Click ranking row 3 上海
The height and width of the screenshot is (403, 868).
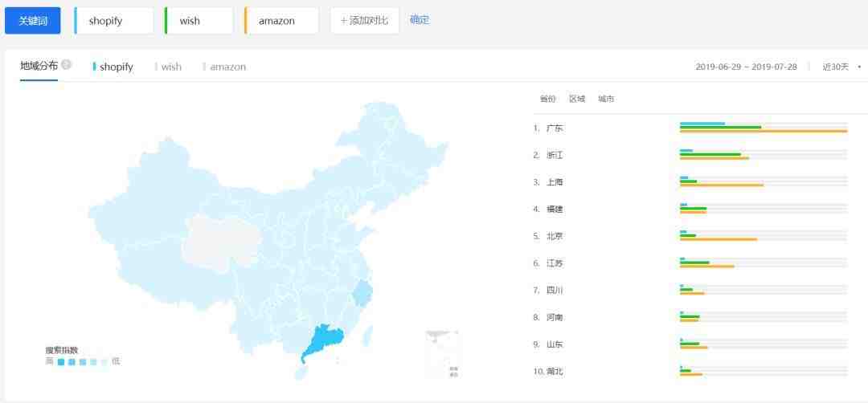[690, 182]
